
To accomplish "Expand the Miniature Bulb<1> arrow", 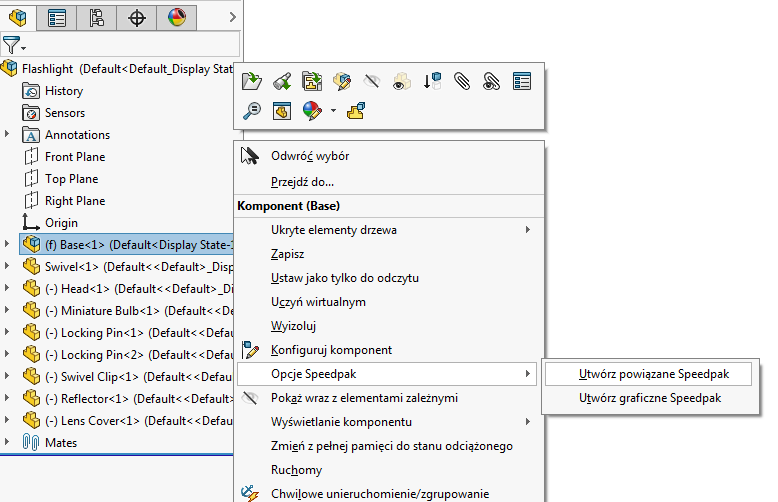I will (x=6, y=310).
